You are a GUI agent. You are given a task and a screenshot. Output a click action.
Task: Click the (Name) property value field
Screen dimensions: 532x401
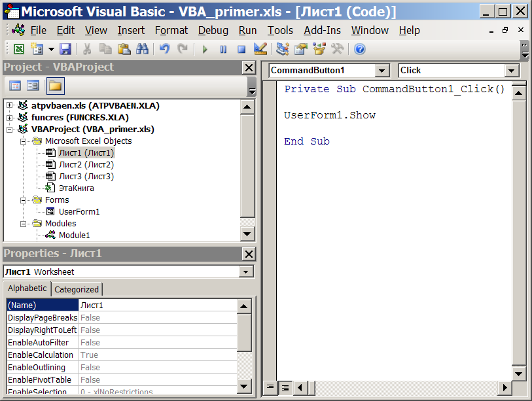click(x=158, y=305)
